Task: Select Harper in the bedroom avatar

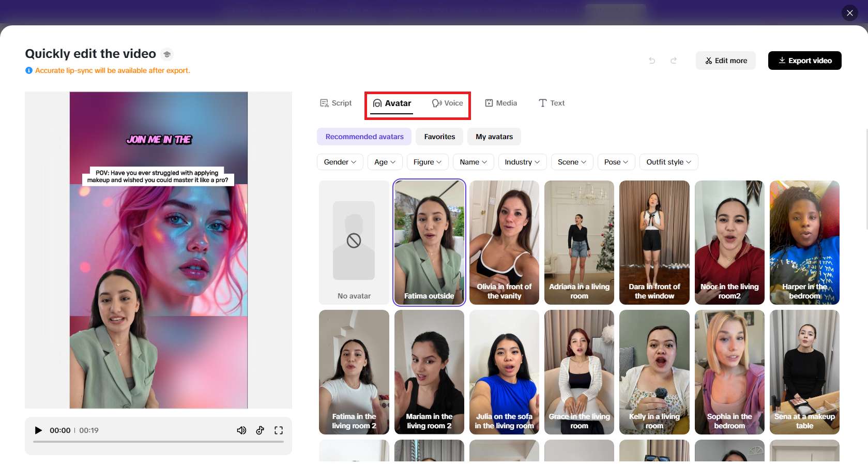Action: point(804,243)
